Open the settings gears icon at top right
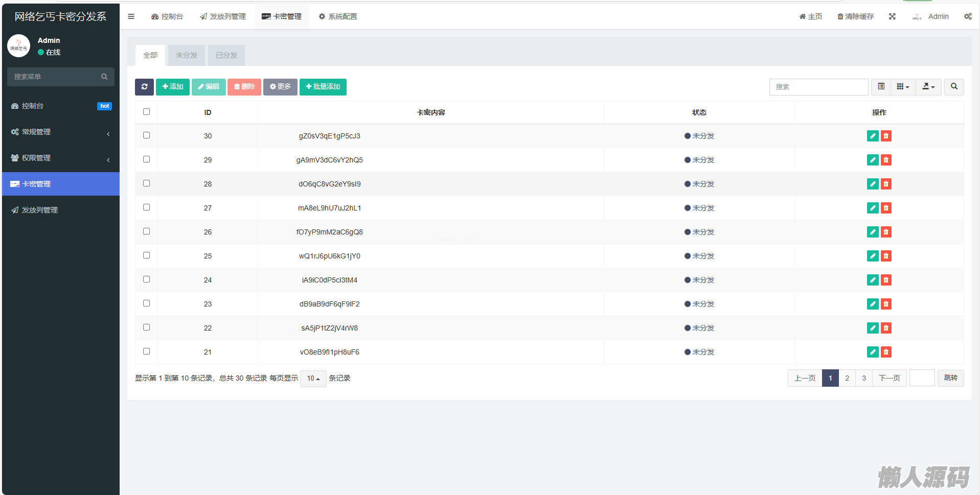This screenshot has height=495, width=980. 968,16
